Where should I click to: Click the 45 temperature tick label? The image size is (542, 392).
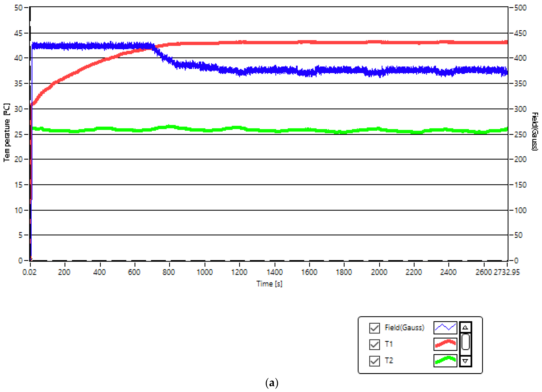[18, 33]
